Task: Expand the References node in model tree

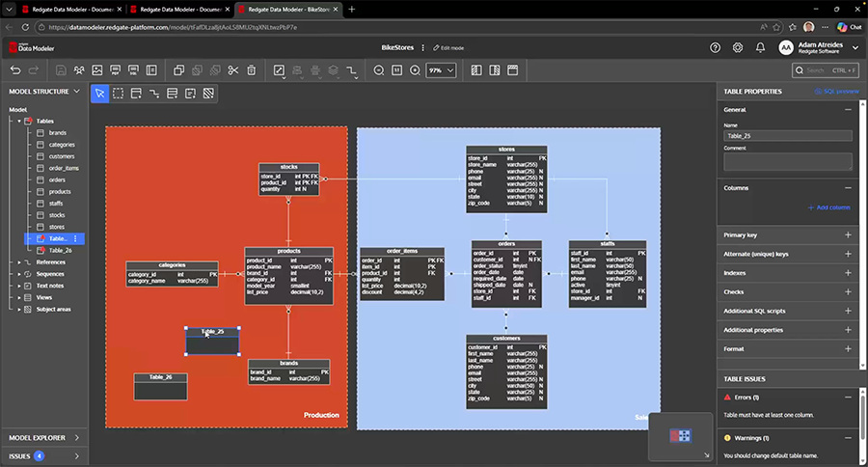Action: [18, 261]
